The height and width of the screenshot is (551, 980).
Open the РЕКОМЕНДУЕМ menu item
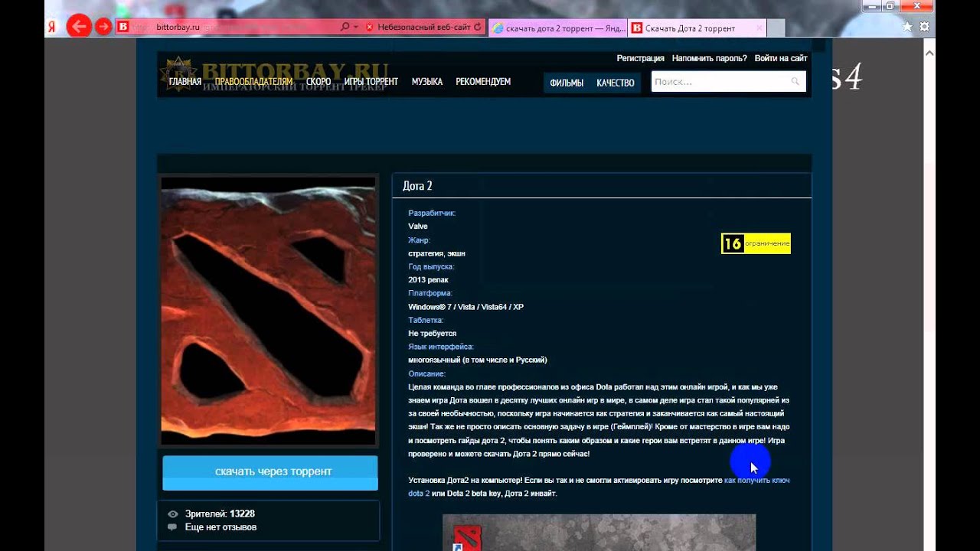coord(483,82)
